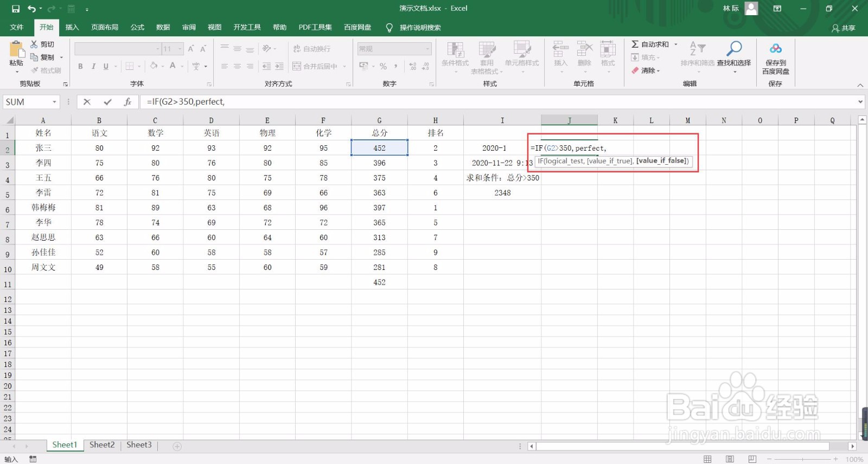Screen dimensions: 868x464
Task: Click the Wrap Text (自动换行) button
Action: 312,49
